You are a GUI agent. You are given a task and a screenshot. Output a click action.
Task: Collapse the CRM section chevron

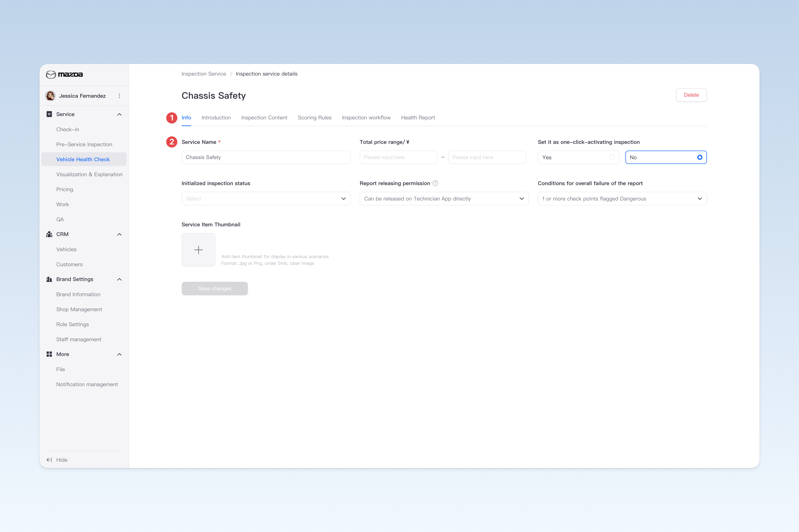(x=119, y=234)
